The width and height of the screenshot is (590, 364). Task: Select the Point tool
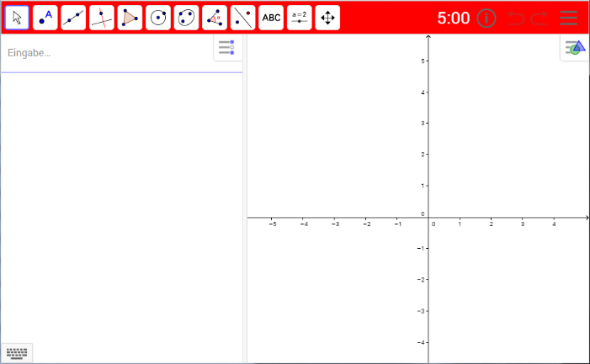45,18
